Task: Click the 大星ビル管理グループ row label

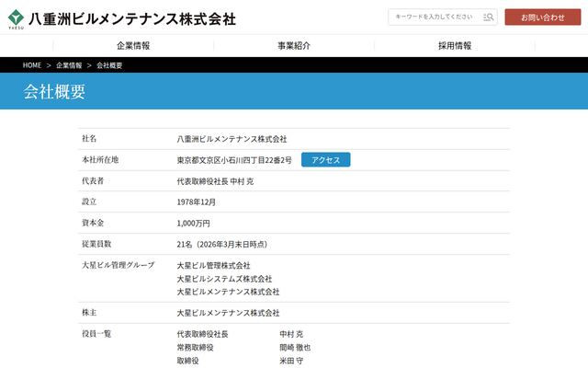Action: point(119,265)
